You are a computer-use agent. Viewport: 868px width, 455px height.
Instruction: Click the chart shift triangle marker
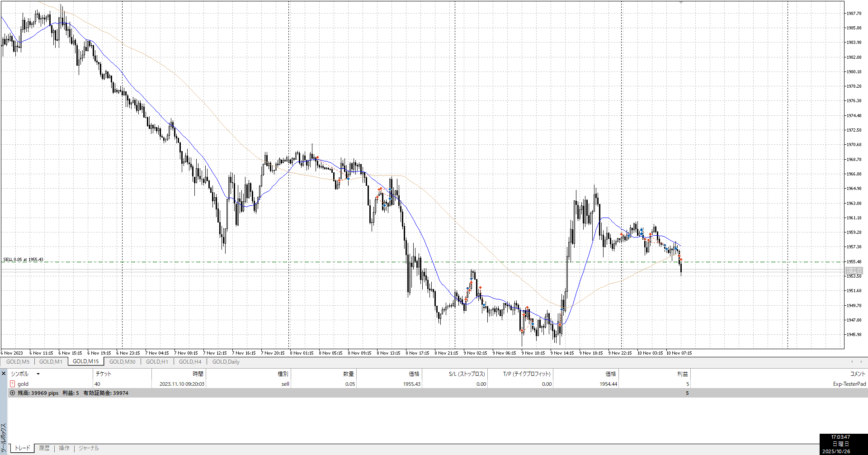coord(681,3)
